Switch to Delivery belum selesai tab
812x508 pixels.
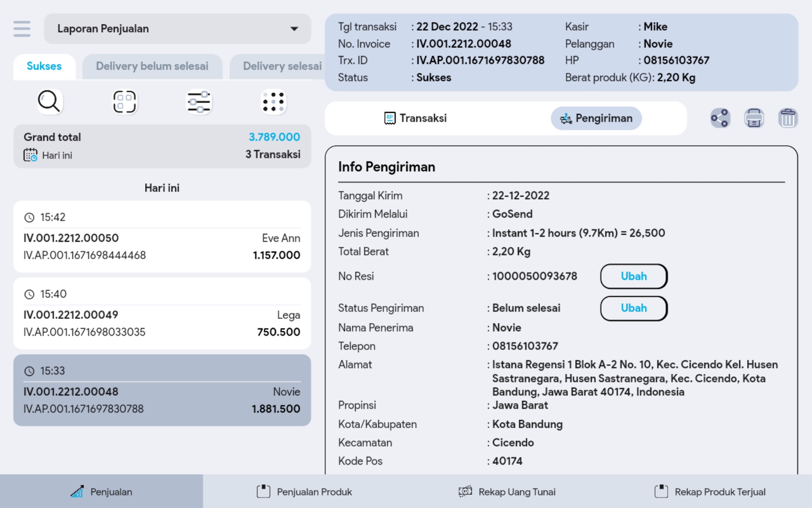click(x=152, y=66)
